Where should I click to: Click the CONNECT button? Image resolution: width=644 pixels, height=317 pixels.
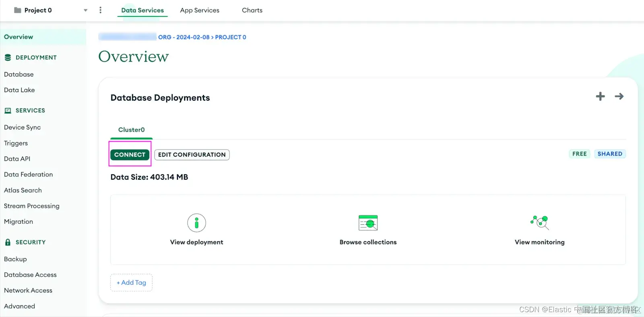[130, 155]
